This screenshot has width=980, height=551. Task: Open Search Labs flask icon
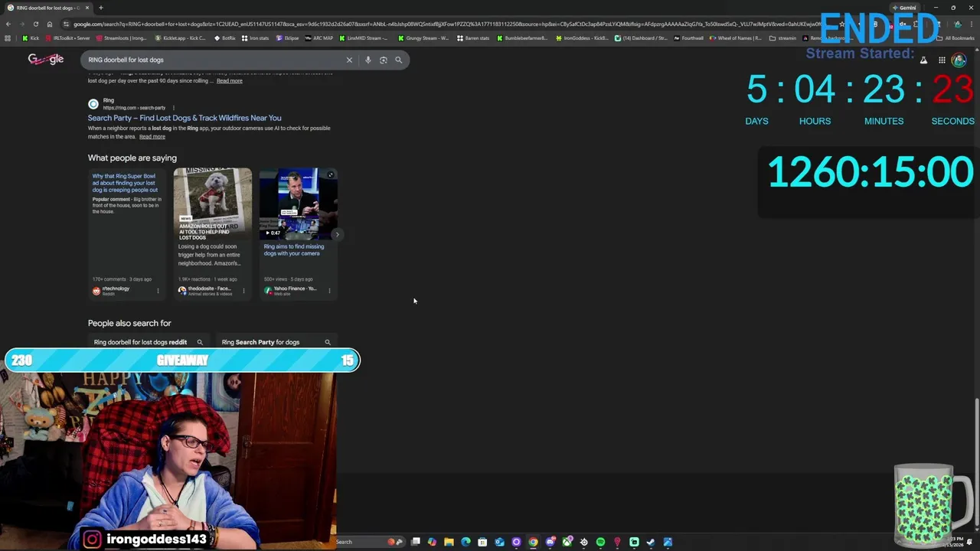(923, 60)
